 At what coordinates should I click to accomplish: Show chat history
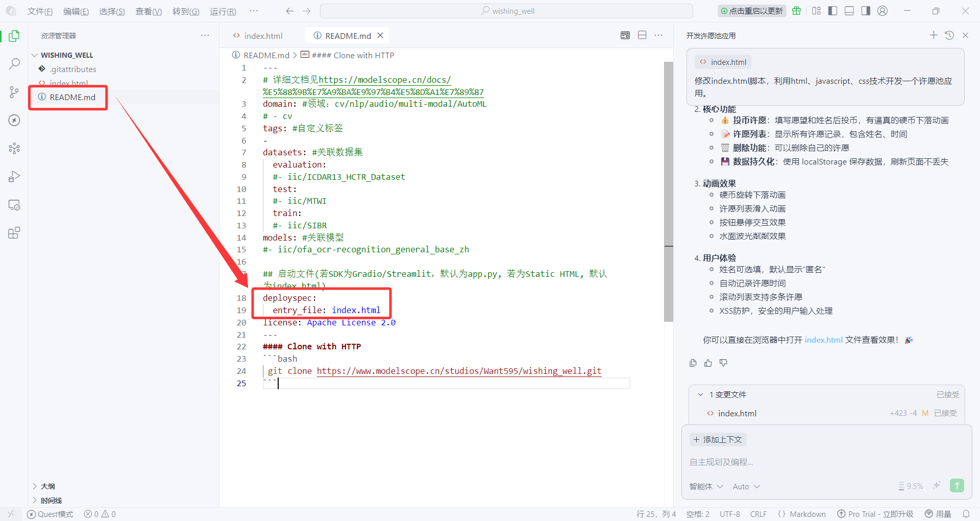pyautogui.click(x=949, y=35)
